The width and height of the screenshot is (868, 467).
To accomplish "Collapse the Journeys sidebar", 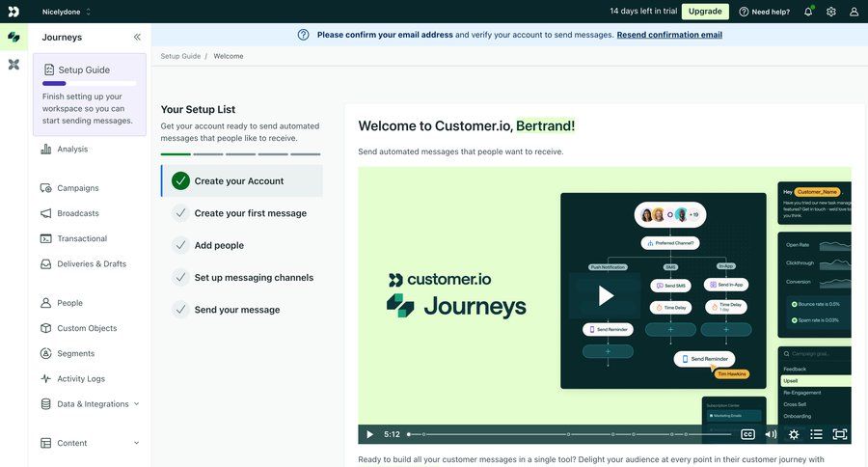I will click(x=137, y=37).
